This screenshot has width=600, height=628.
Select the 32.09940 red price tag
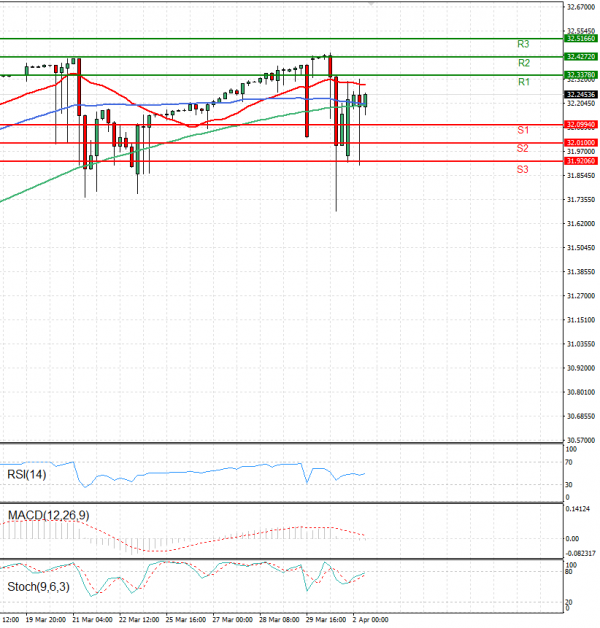(581, 125)
